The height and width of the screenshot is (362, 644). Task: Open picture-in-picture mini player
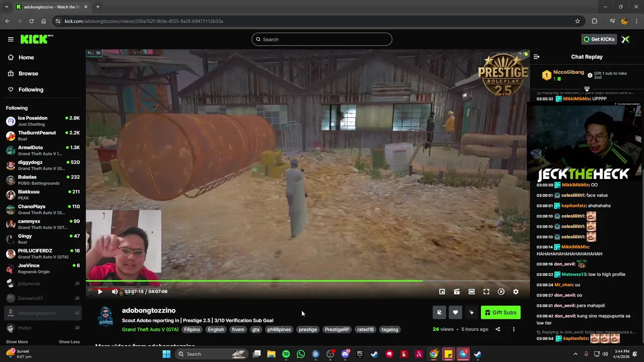[x=442, y=292]
